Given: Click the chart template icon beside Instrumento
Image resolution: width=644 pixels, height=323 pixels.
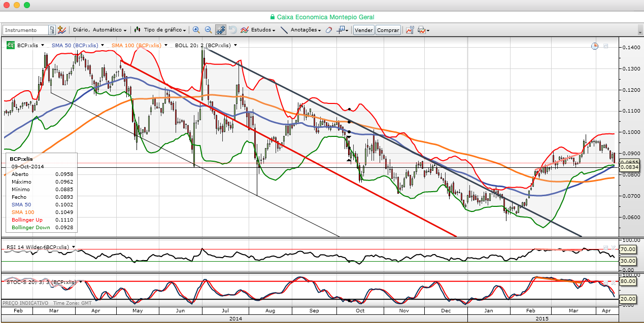Looking at the screenshot, I should click(x=62, y=30).
